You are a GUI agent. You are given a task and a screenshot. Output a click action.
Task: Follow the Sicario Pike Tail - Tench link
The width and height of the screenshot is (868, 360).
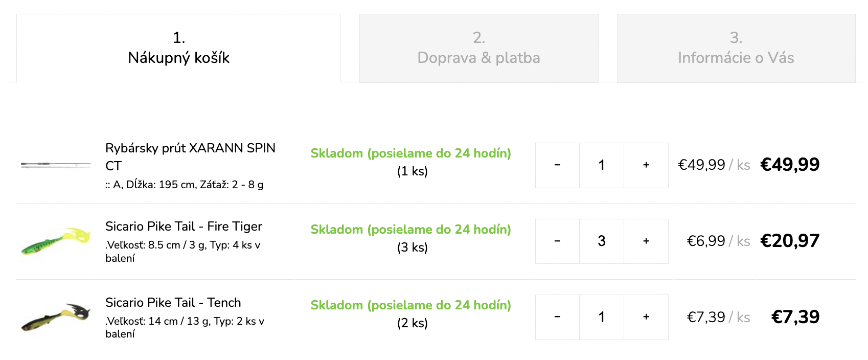[x=173, y=303]
